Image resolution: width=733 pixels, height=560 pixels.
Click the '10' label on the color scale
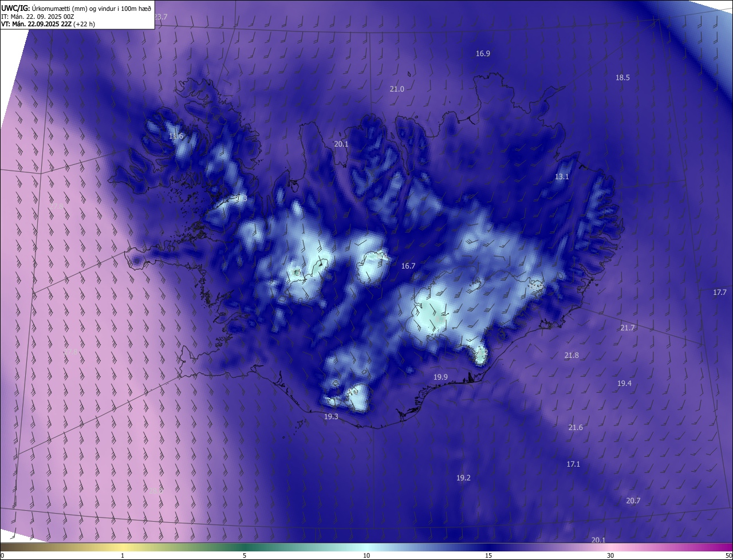point(366,555)
